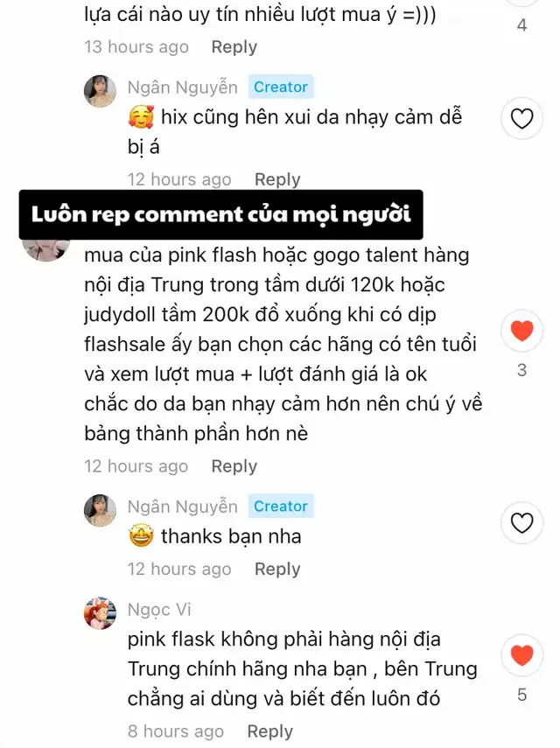Open Ngân Nguyễn's avatar beside thanks reply
The height and width of the screenshot is (748, 560).
point(100,510)
